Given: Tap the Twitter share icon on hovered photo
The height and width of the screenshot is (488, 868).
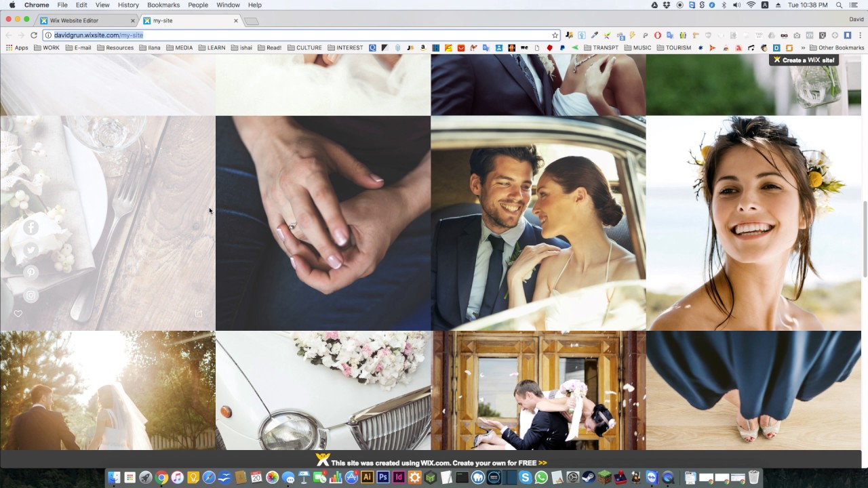Looking at the screenshot, I should pos(31,250).
